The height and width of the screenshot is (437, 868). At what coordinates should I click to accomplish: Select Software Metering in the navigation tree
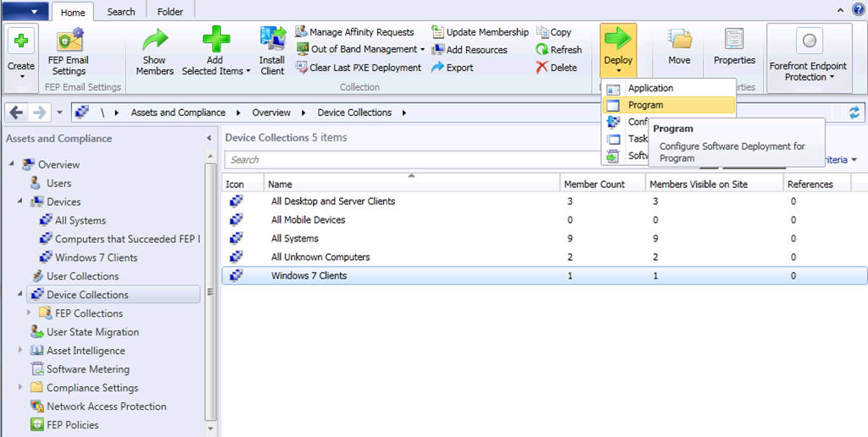[x=87, y=369]
